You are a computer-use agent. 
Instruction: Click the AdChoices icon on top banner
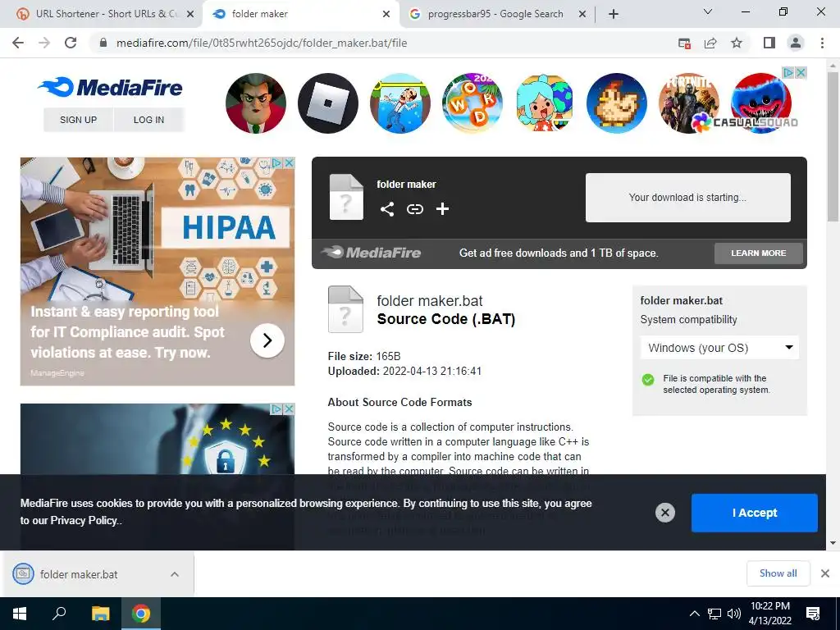[x=788, y=72]
